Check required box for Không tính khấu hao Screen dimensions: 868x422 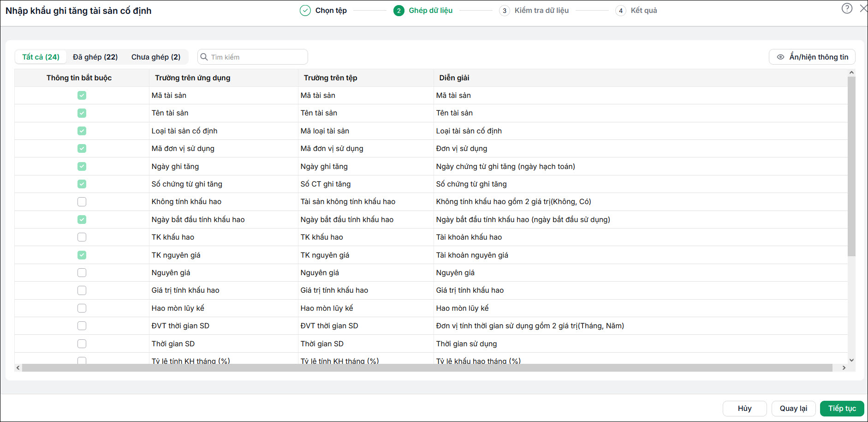[x=82, y=202]
